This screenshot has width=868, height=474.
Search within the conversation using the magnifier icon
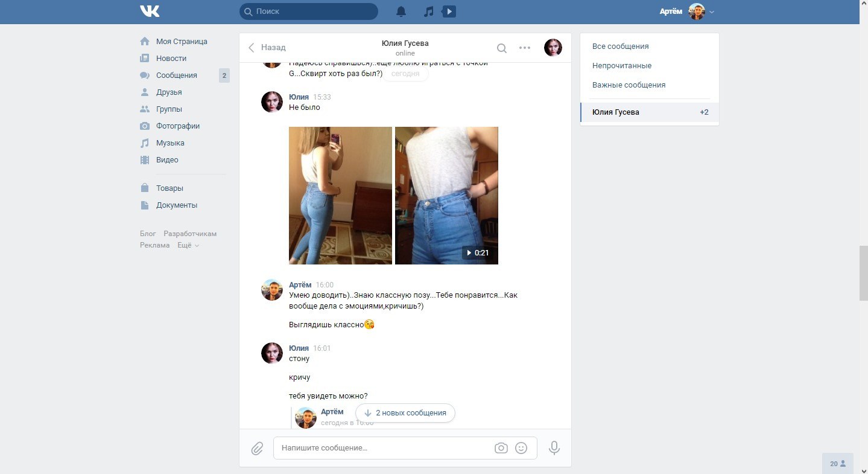(x=502, y=48)
